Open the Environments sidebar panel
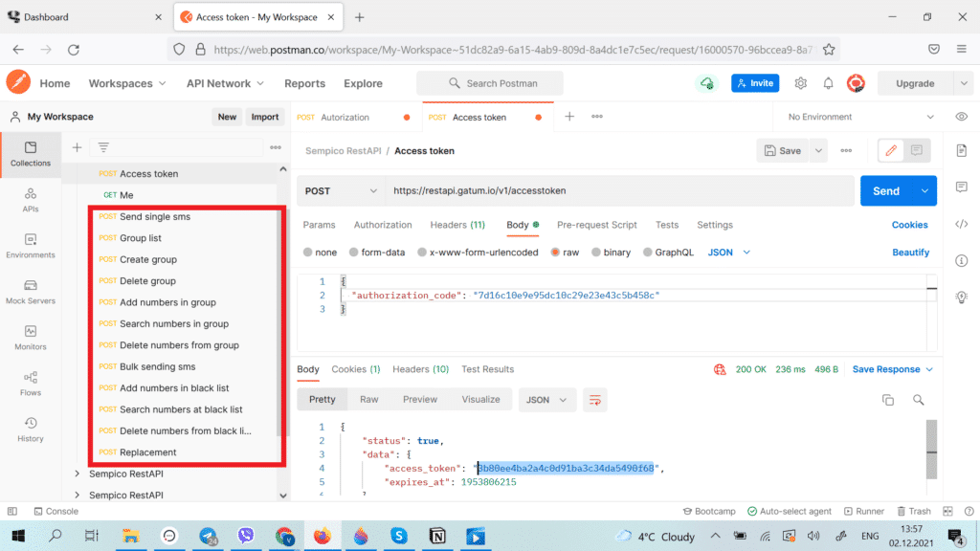 [30, 246]
